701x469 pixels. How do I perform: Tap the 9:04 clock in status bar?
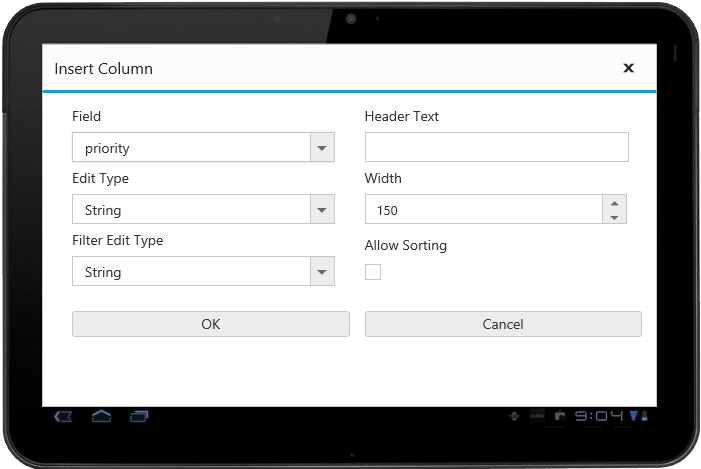(x=599, y=417)
